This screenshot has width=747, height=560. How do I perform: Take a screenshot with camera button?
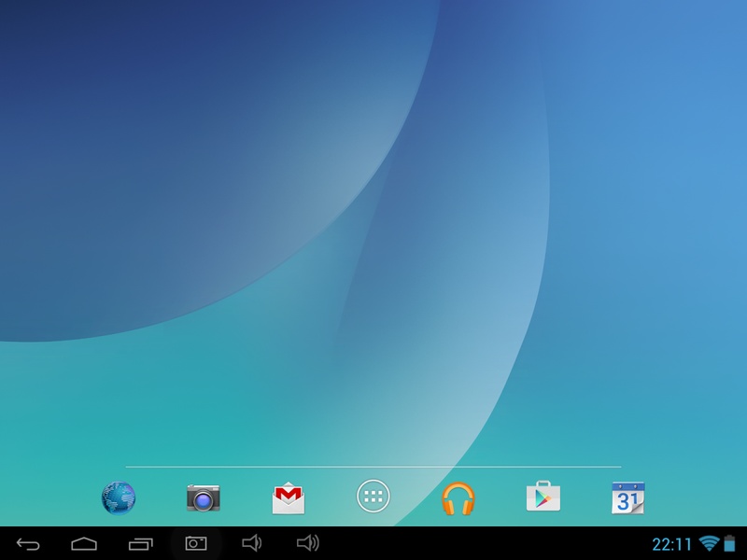(x=196, y=543)
